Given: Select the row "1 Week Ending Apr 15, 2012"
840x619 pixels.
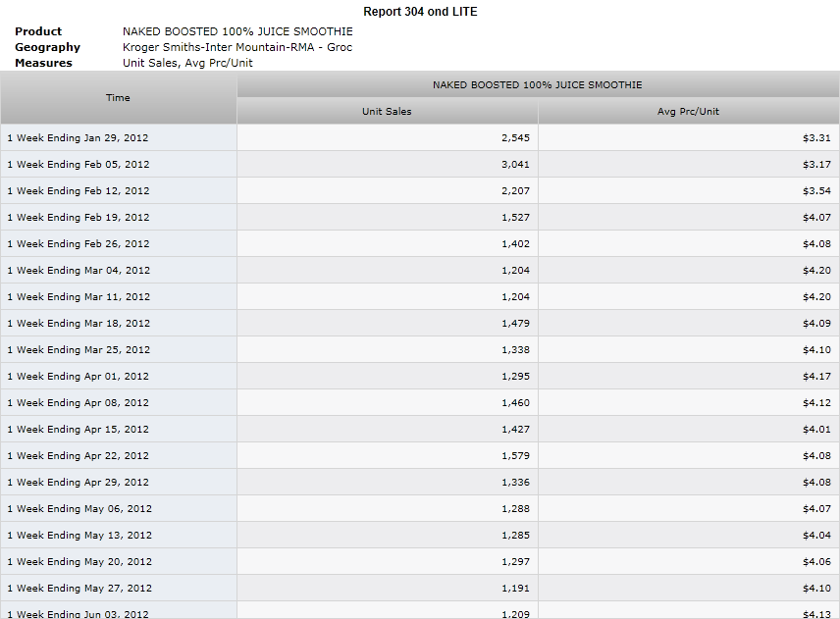Looking at the screenshot, I should [420, 430].
